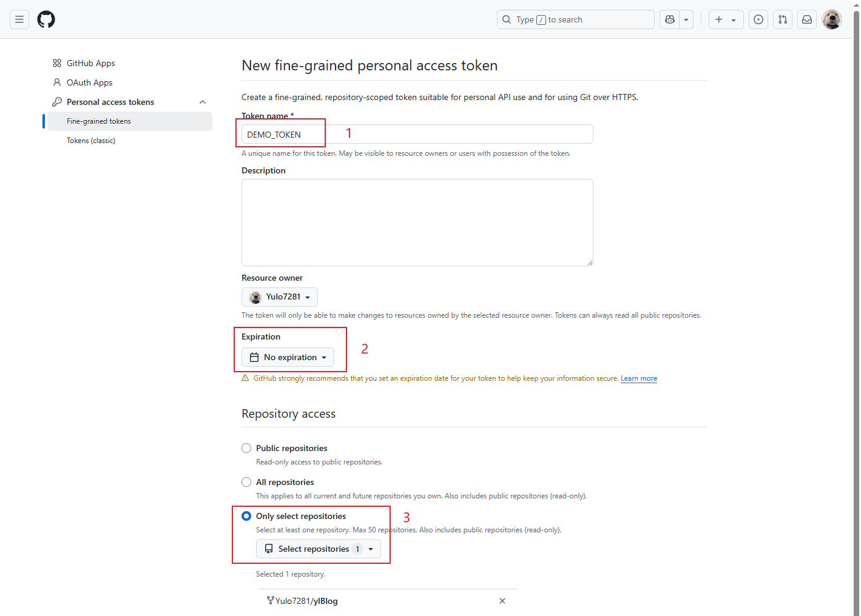Open the hamburger navigation menu
This screenshot has height=616, width=861.
tap(19, 19)
